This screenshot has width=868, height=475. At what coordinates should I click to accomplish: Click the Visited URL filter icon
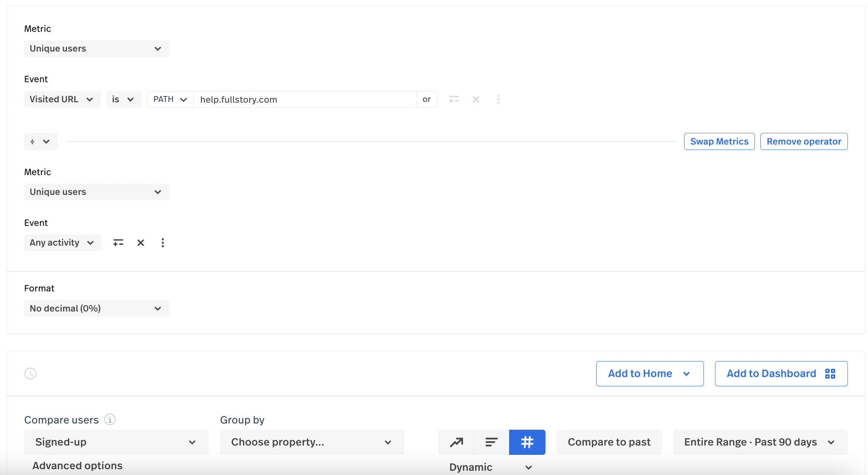click(x=454, y=100)
